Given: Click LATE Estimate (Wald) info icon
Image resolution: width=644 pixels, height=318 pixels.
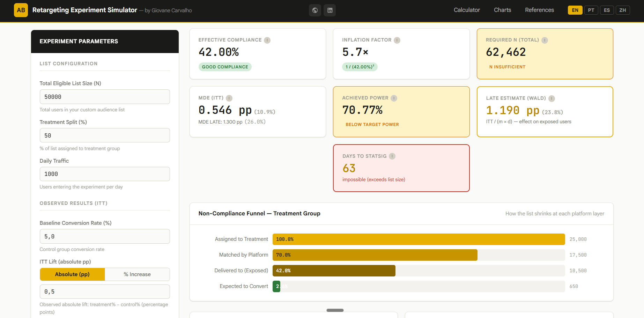Looking at the screenshot, I should click(552, 98).
